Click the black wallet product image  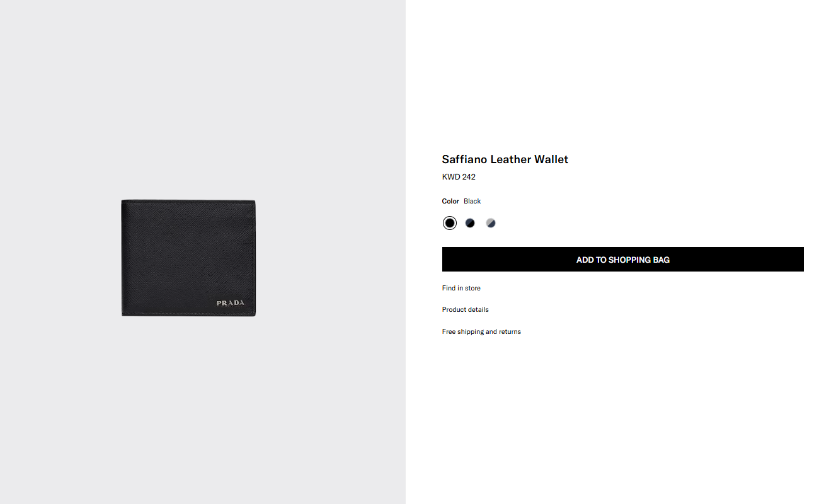tap(188, 258)
